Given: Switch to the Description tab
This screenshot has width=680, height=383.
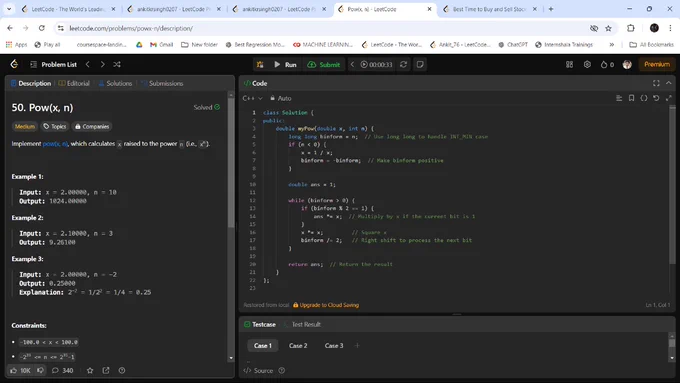Looking at the screenshot, I should (31, 83).
